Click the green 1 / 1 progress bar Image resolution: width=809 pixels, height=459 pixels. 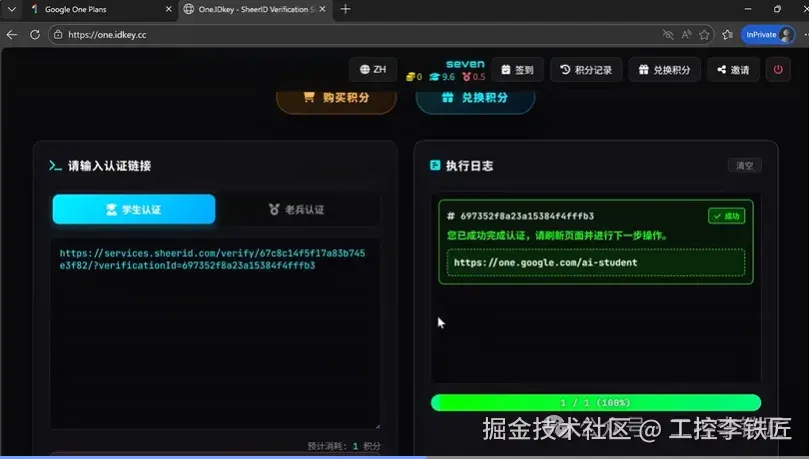click(596, 403)
